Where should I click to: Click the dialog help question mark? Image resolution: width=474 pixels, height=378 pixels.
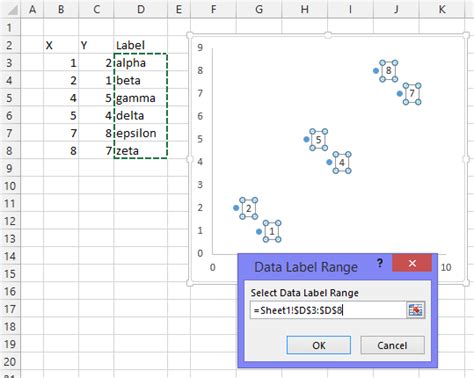click(380, 263)
